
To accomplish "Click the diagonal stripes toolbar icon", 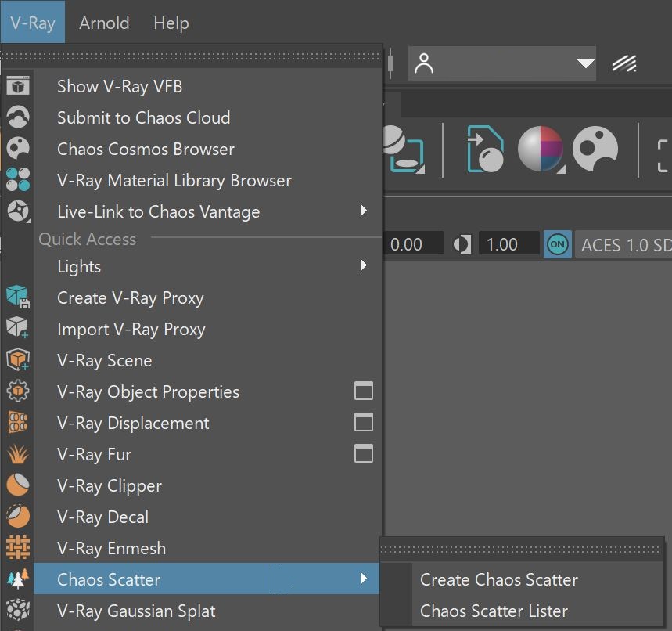I will (x=624, y=64).
